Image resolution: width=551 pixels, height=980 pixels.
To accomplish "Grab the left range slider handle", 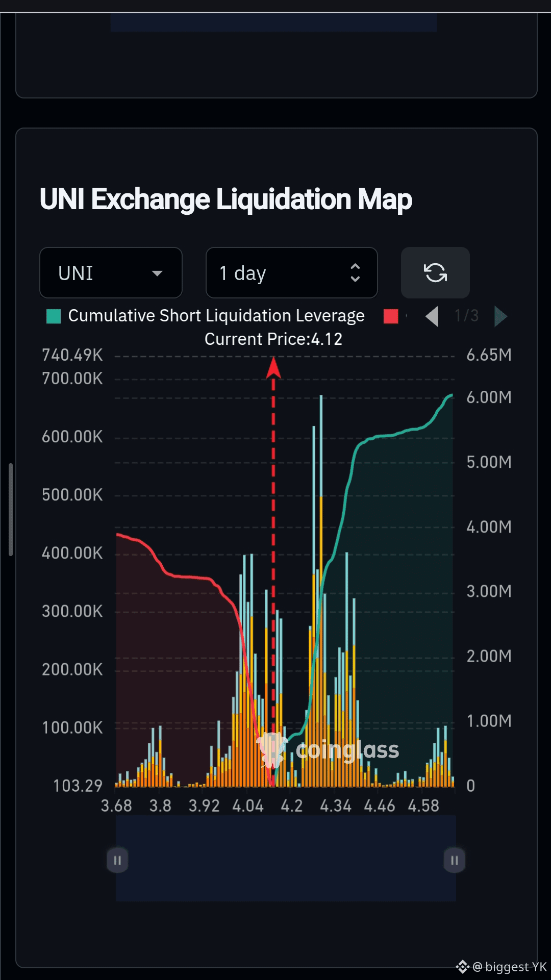I will (x=117, y=860).
